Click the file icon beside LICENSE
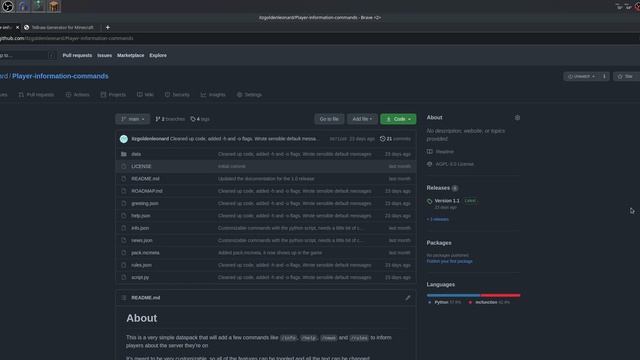The height and width of the screenshot is (360, 640). point(124,167)
